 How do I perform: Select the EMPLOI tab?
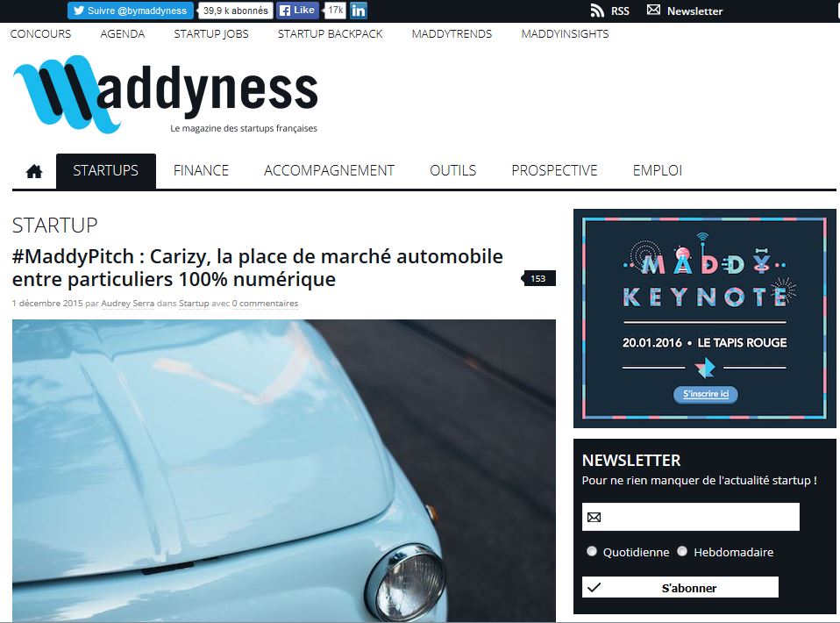pos(658,170)
